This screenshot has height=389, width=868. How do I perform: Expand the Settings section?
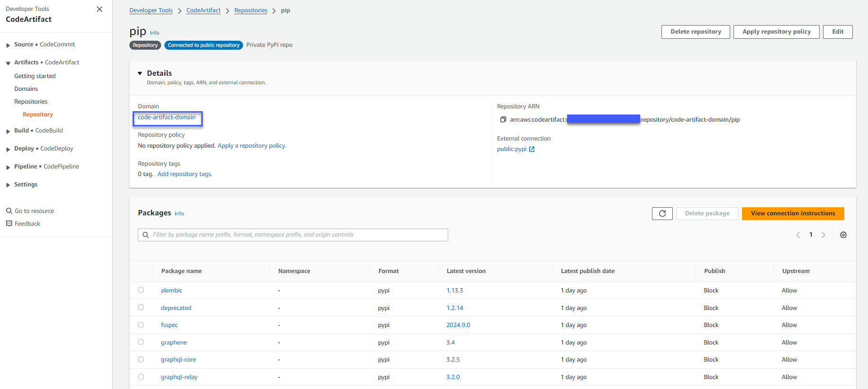coord(8,185)
